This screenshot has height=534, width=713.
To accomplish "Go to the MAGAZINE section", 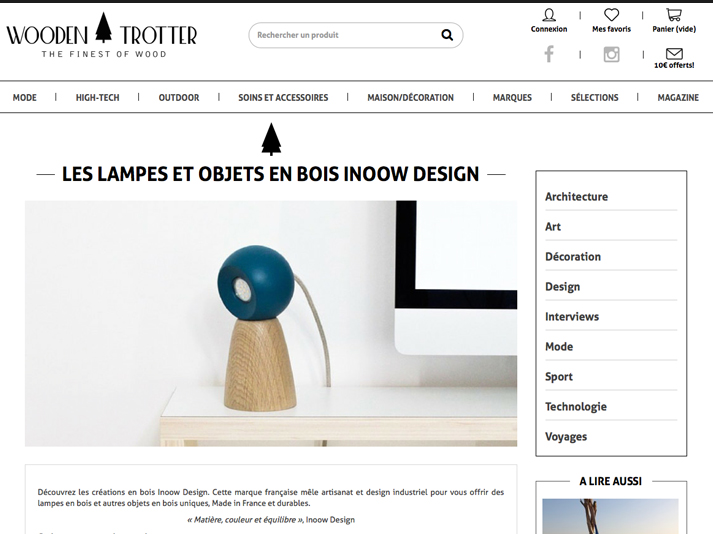I will point(678,97).
